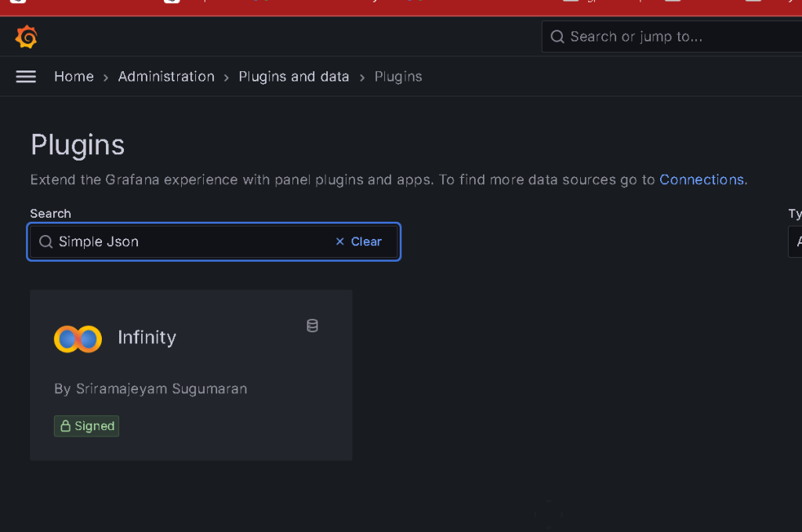Click the magnifier icon in top search bar
The height and width of the screenshot is (532, 802).
tap(557, 37)
